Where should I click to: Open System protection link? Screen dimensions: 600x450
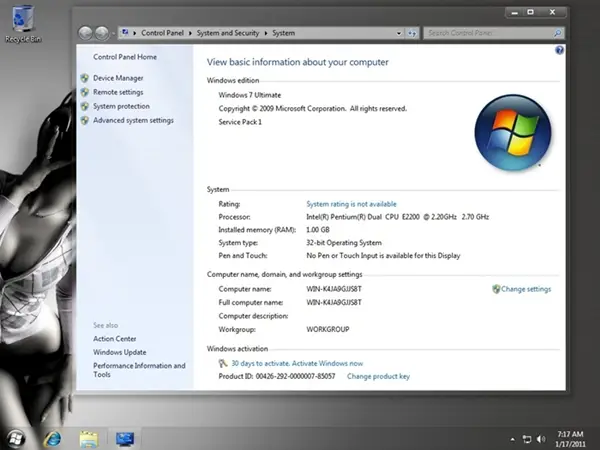(x=121, y=106)
